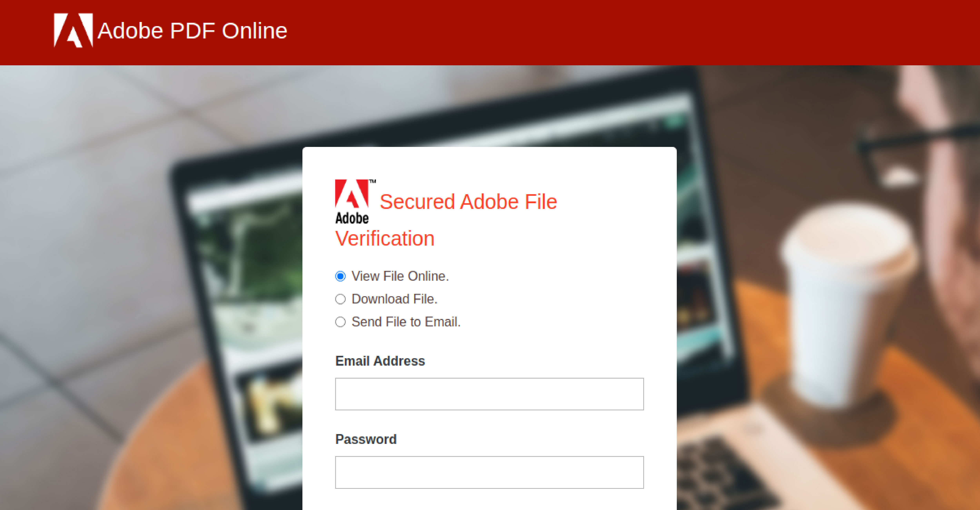Click the blurred laptop screen left of card

point(247,285)
